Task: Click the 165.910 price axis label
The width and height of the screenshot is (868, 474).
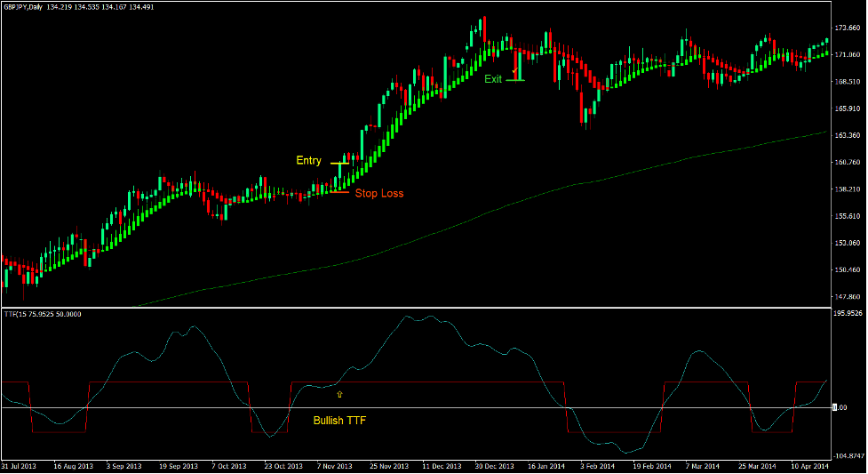Action: 848,108
